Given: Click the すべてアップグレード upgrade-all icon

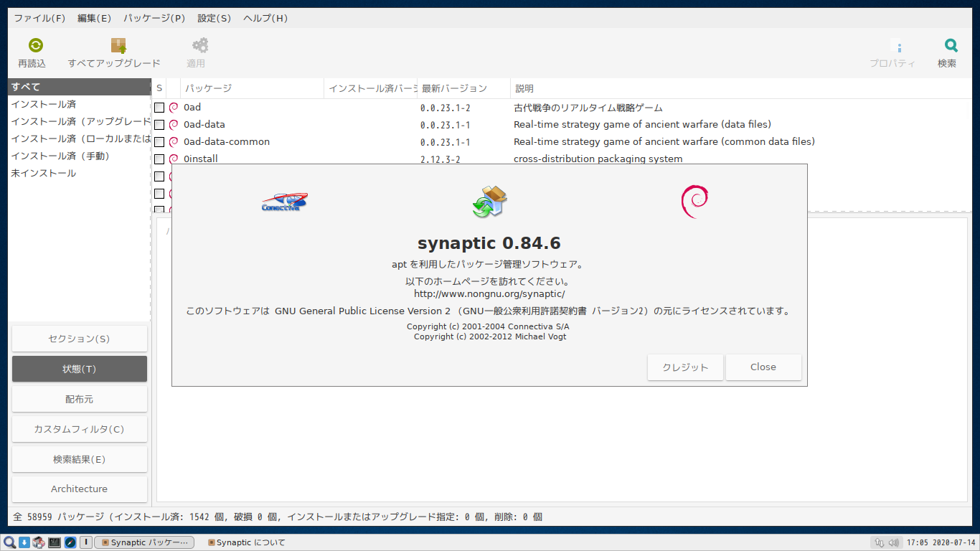Looking at the screenshot, I should 118,45.
